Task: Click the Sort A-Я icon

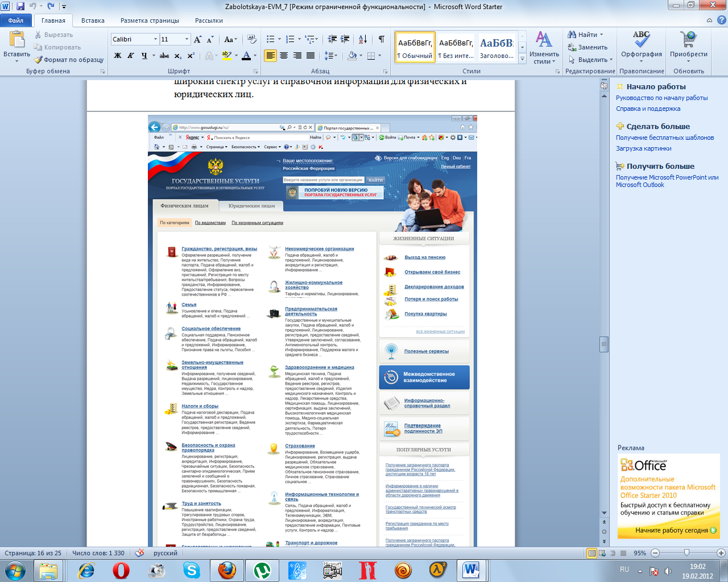Action: pyautogui.click(x=362, y=39)
